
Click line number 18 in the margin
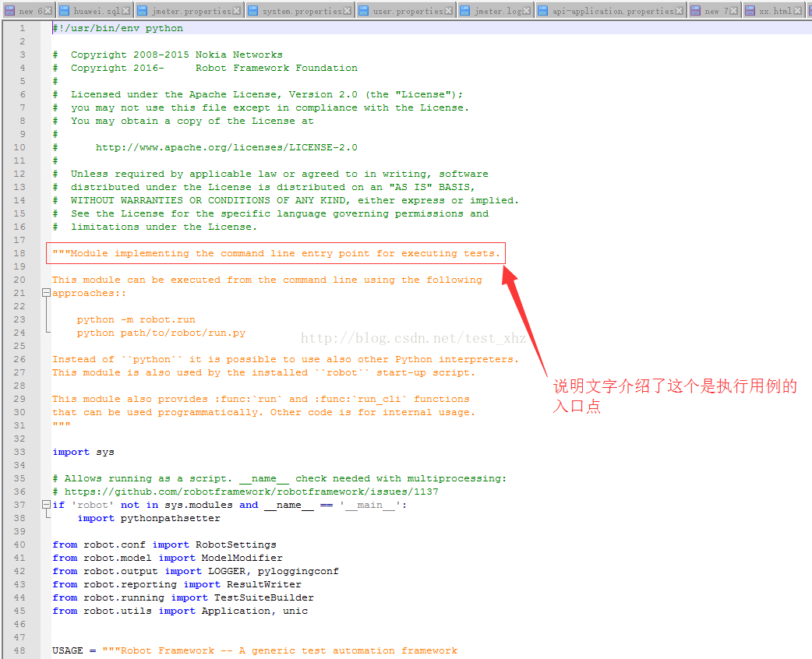point(19,253)
